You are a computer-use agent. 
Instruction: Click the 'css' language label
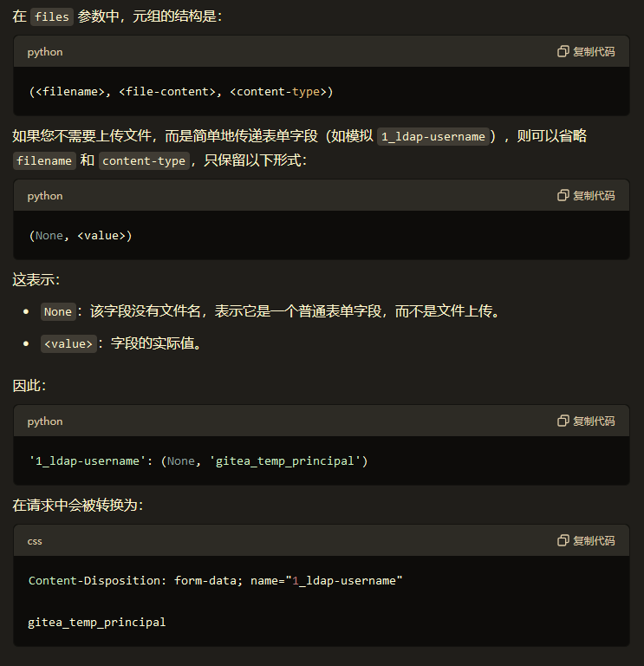tap(35, 541)
